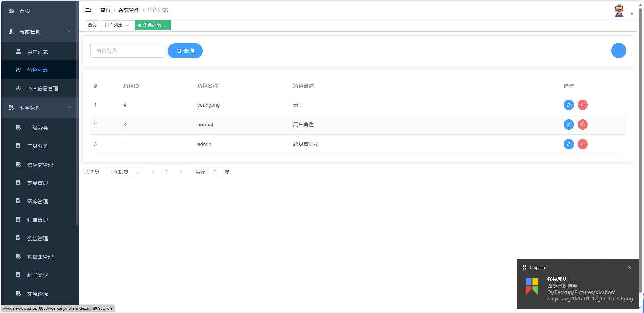644x313 pixels.
Task: Select 个人信息管理 in the sidebar
Action: (x=43, y=88)
